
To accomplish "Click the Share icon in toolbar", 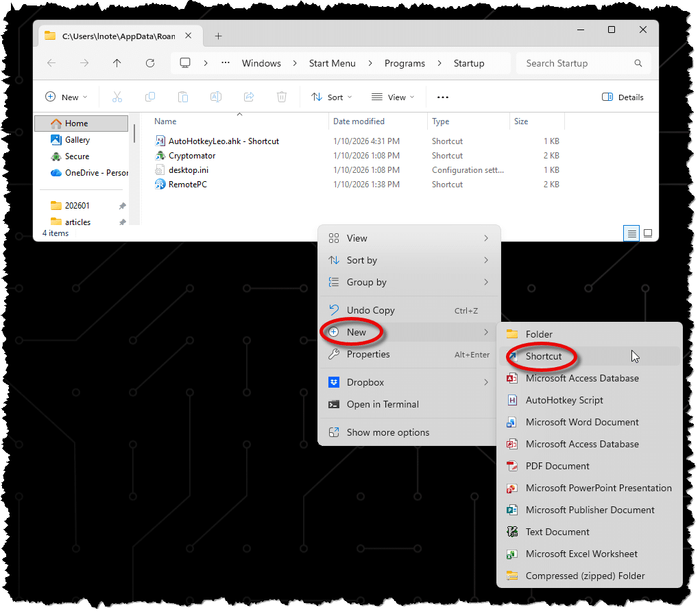I will (x=250, y=97).
